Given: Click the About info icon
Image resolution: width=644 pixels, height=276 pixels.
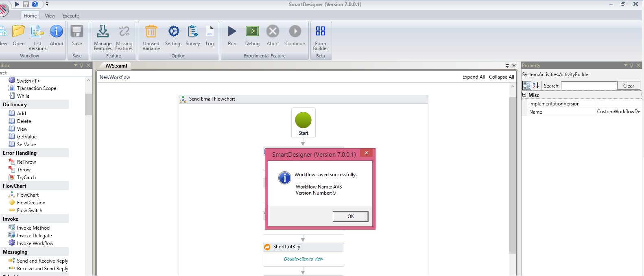Looking at the screenshot, I should (x=57, y=32).
